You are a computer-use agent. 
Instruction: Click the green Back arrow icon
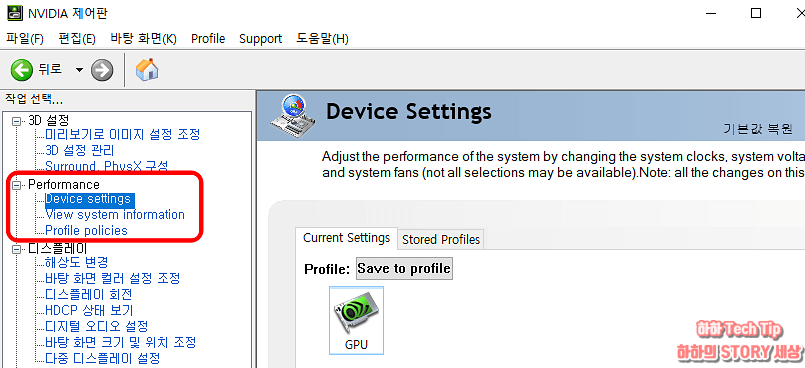tap(22, 70)
